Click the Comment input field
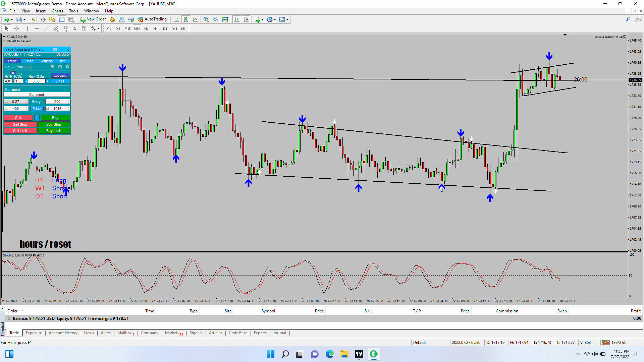644x362 pixels. coord(37,95)
